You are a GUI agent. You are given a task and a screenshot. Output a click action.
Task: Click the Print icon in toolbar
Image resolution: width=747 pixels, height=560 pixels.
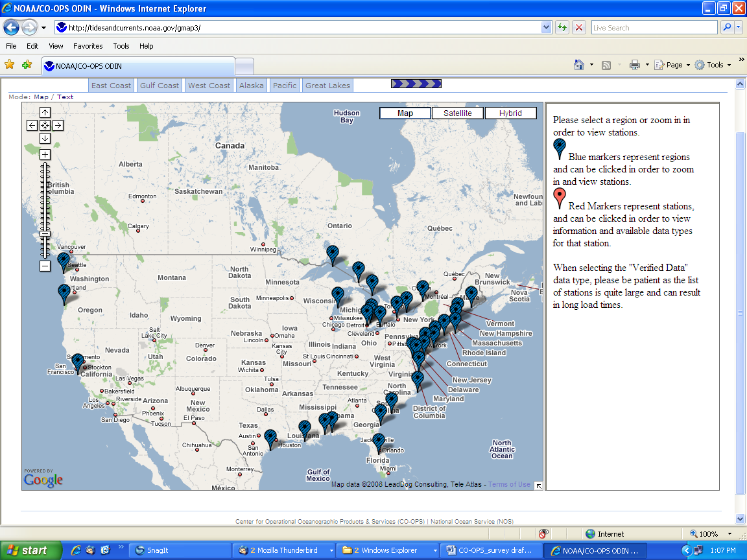click(635, 65)
